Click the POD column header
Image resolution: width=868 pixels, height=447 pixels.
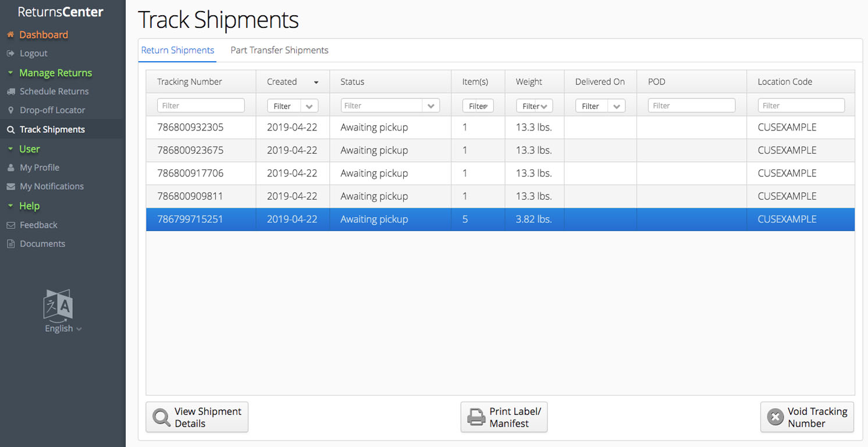click(691, 82)
